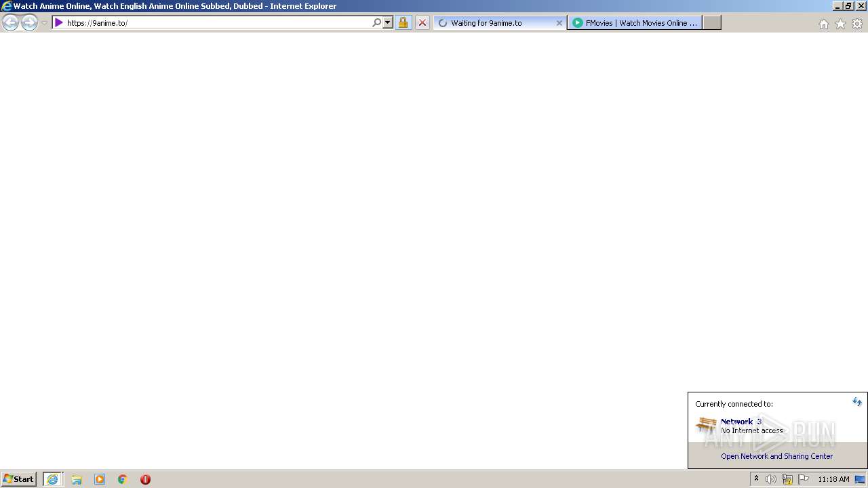Close the 'Waiting for 9anime.to' tab
The image size is (868, 488).
click(x=559, y=23)
